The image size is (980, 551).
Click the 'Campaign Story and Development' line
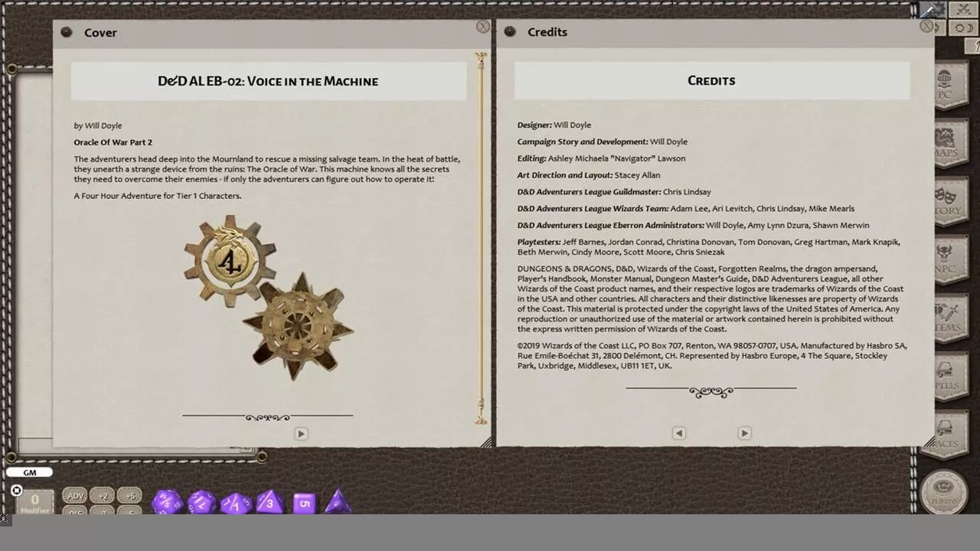point(603,142)
